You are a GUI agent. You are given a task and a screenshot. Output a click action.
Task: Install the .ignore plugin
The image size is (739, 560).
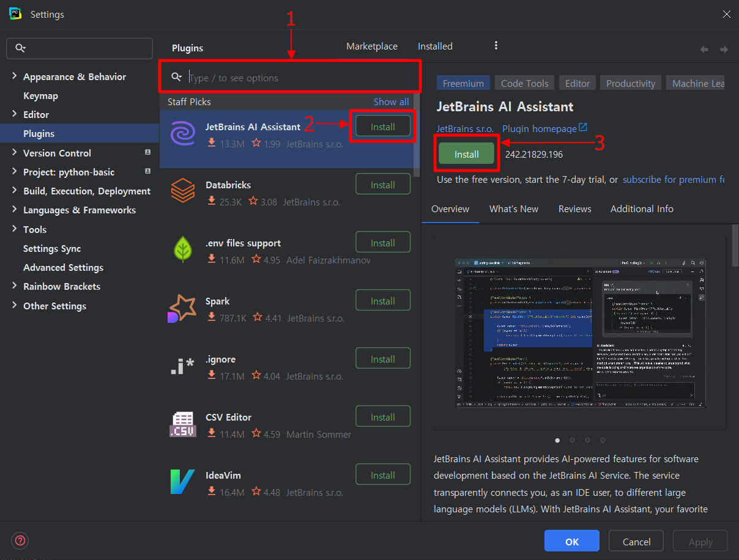point(383,359)
